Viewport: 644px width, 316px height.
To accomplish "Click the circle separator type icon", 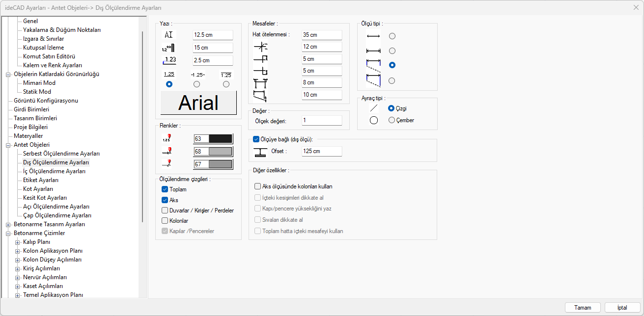I will tap(373, 120).
